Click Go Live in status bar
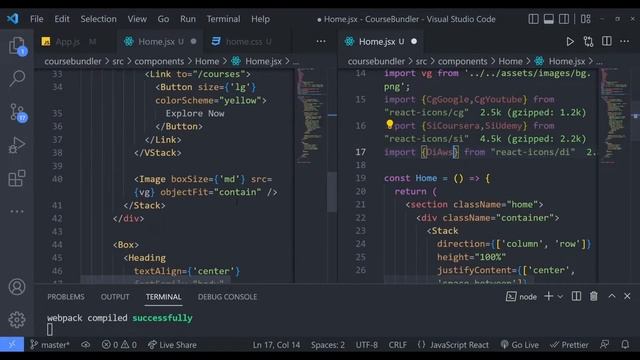The image size is (640, 360). (x=520, y=345)
